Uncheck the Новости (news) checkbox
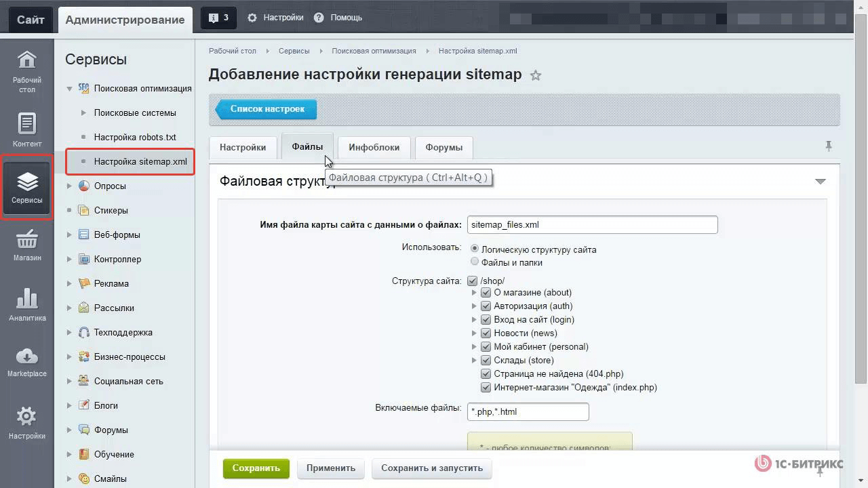Image resolution: width=868 pixels, height=488 pixels. click(486, 333)
